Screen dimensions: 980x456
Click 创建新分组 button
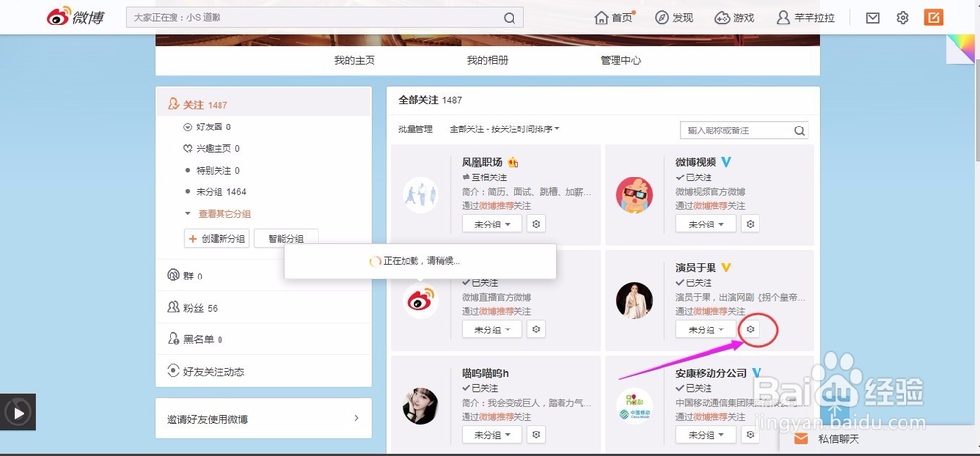(x=217, y=239)
